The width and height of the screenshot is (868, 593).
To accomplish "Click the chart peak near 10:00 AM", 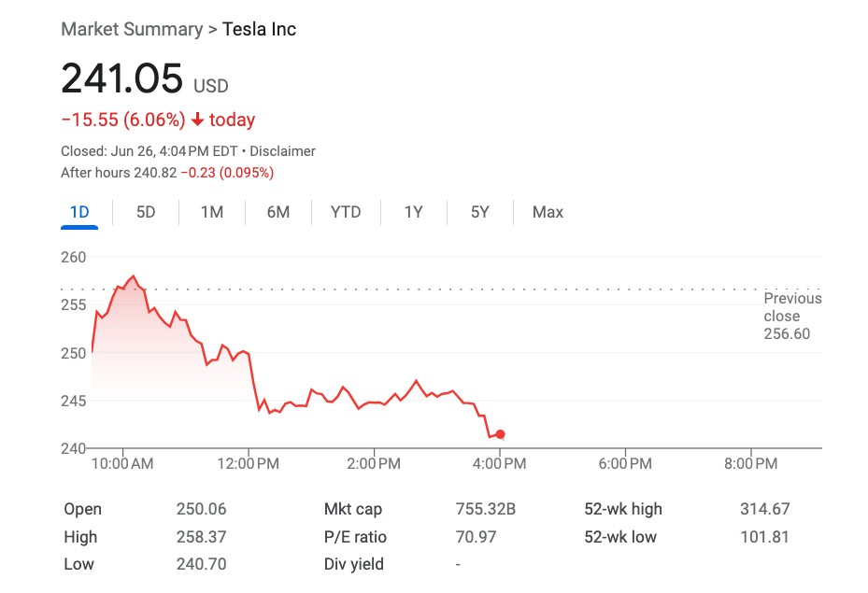I will [x=134, y=276].
